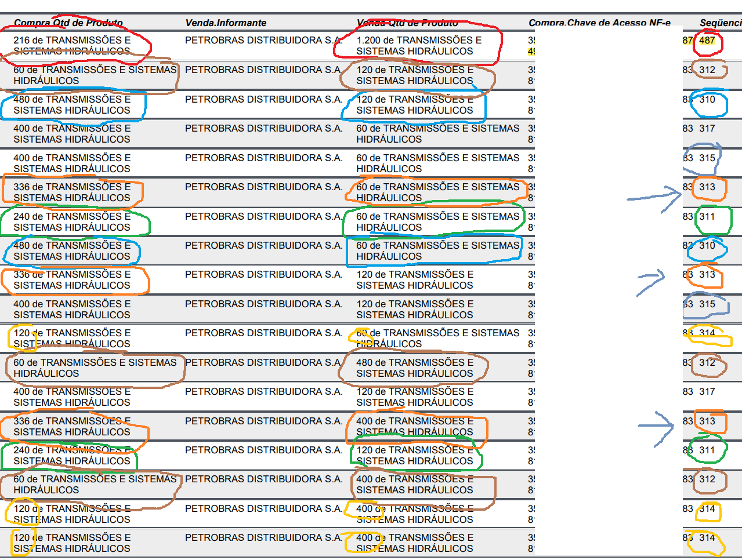Viewport: 742px width, 560px height.
Task: Click sequence 312 in the Venda 480 row
Action: [707, 362]
